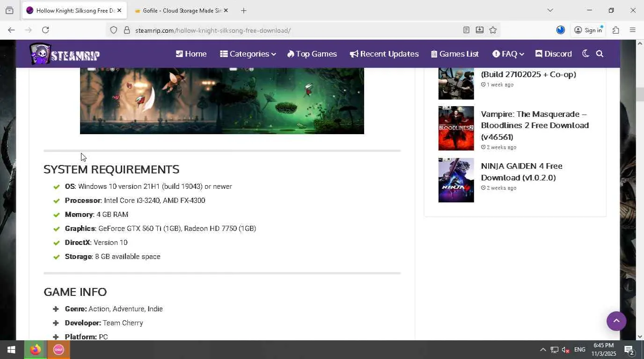This screenshot has width=644, height=359.
Task: Click the Firefox taskbar icon
Action: coord(35,350)
